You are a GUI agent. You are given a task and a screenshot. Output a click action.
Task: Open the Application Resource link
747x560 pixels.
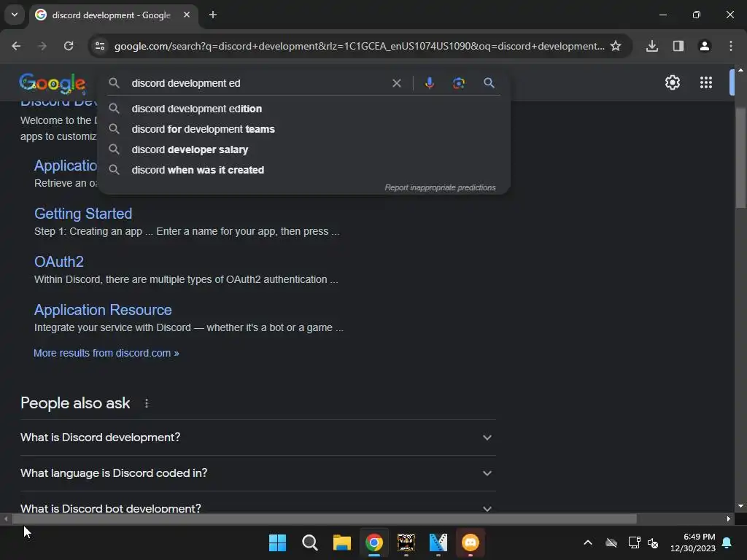(x=103, y=309)
